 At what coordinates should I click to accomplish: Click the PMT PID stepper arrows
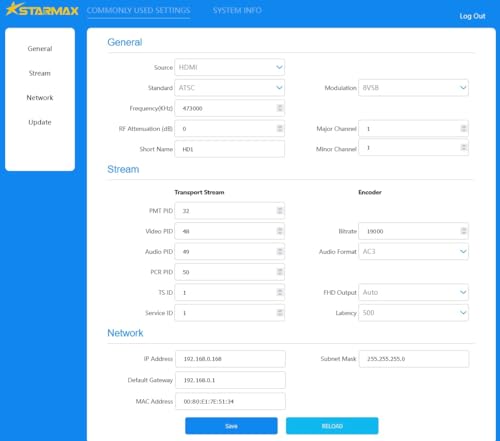(280, 211)
